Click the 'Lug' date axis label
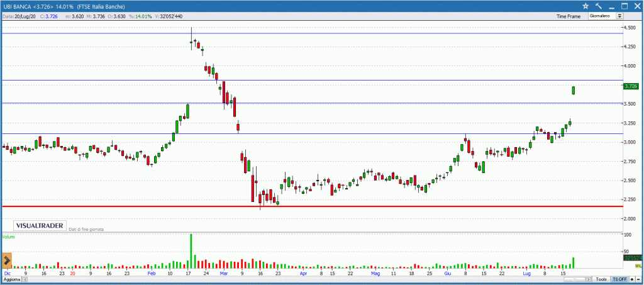 (526, 272)
